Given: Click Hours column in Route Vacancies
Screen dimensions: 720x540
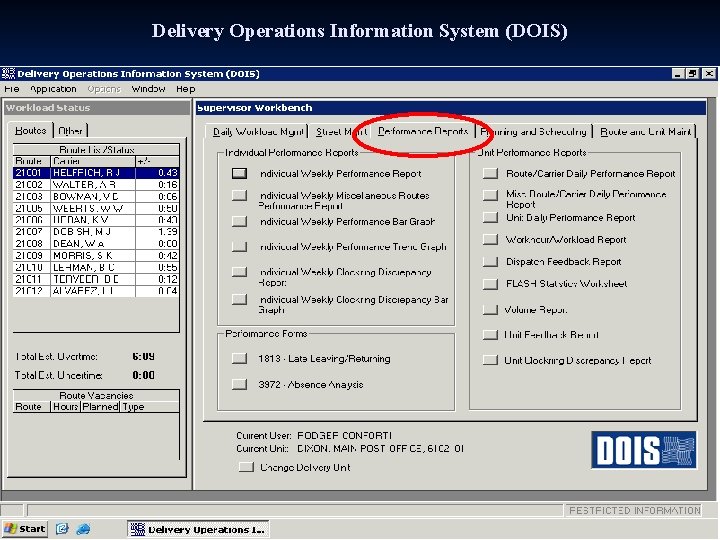Looking at the screenshot, I should click(66, 407).
